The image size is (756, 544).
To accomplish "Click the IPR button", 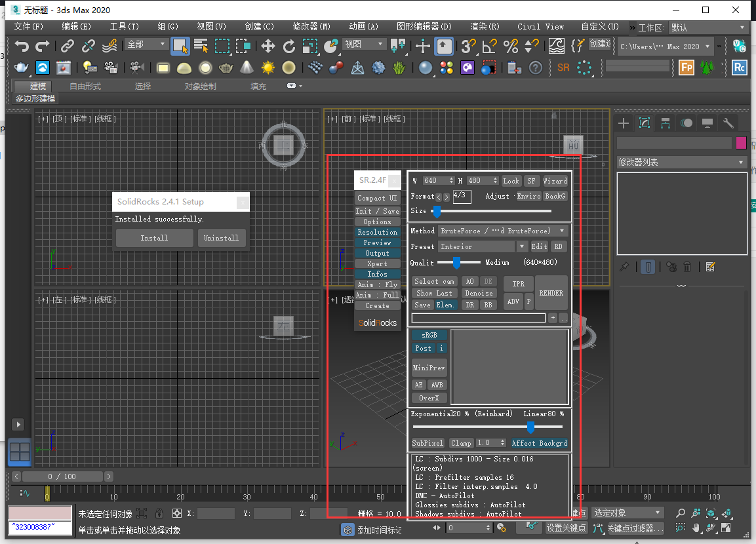I will 518,284.
